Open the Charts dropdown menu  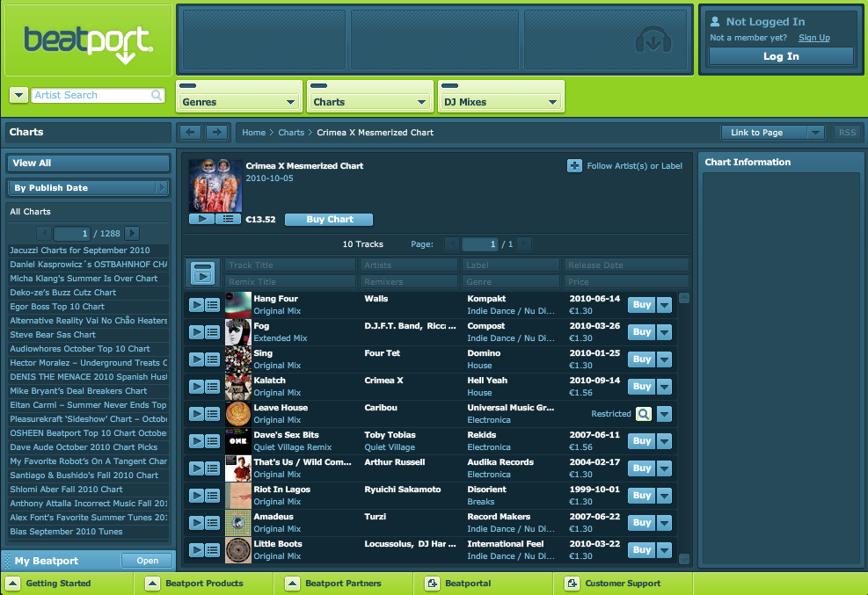[x=369, y=102]
